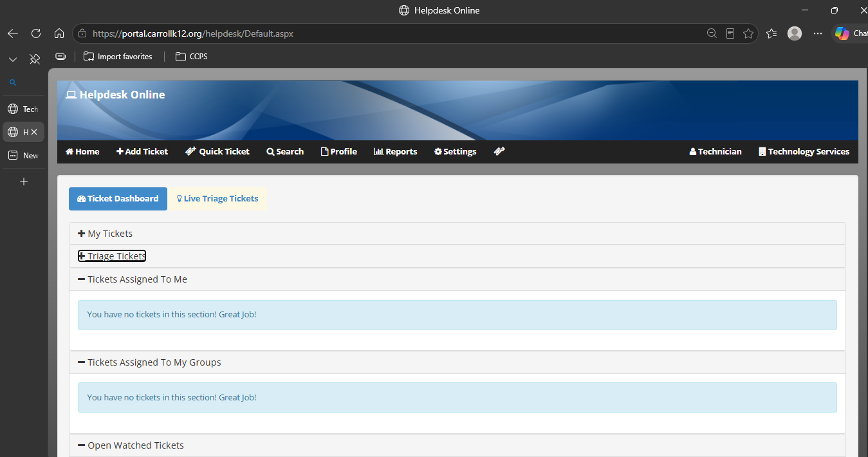Expand the Triage Tickets section
This screenshot has width=868, height=457.
point(112,256)
